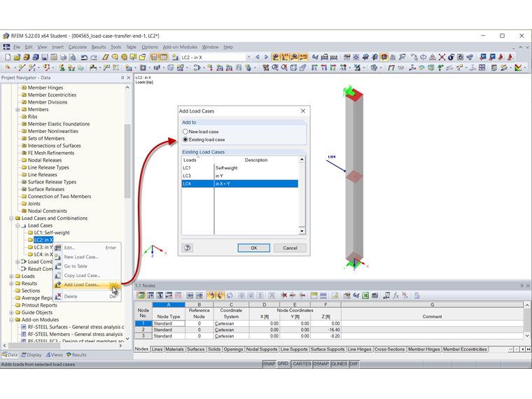This screenshot has width=532, height=399.
Task: Expand the Members tree node
Action: (17, 109)
